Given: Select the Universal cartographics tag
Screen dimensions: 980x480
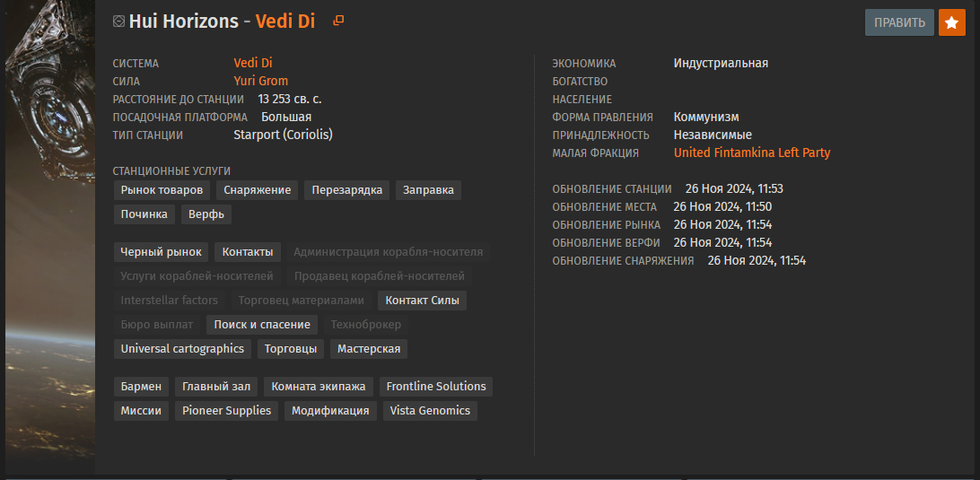Looking at the screenshot, I should coord(182,349).
